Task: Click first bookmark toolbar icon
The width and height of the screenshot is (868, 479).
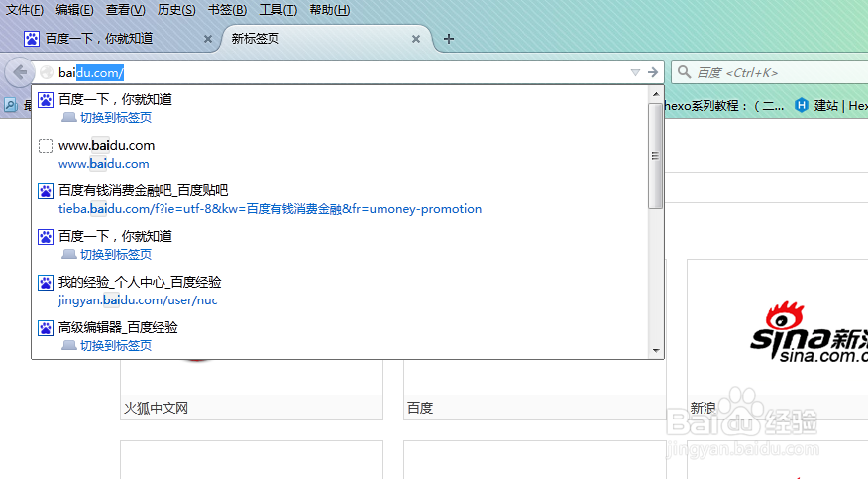Action: 11,105
